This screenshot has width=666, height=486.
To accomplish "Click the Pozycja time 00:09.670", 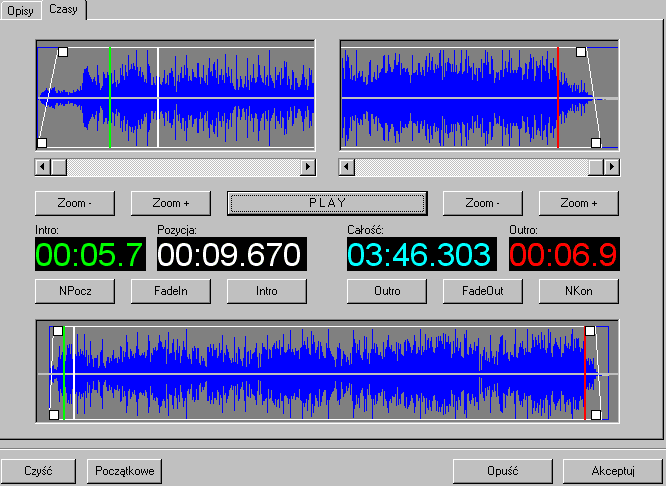I will 232,254.
